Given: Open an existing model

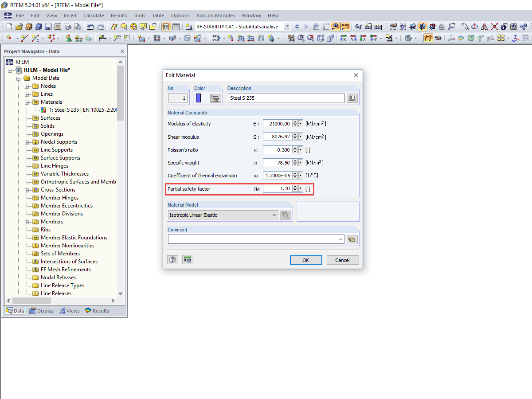Looking at the screenshot, I should click(x=19, y=27).
